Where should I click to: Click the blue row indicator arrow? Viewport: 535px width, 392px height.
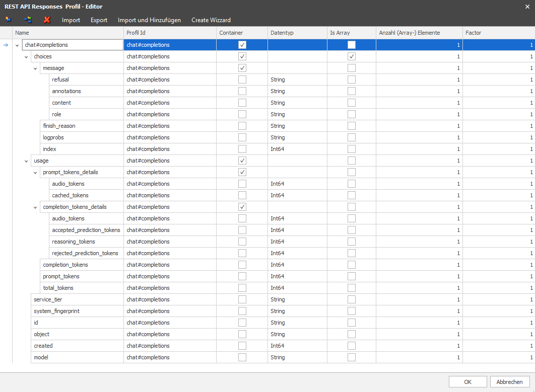[6, 45]
